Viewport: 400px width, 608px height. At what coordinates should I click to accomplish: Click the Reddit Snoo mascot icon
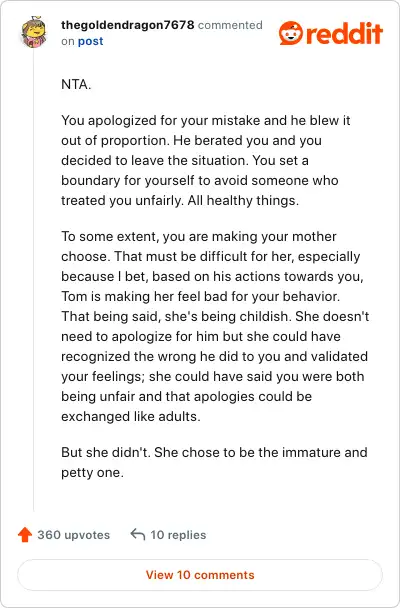pyautogui.click(x=291, y=33)
